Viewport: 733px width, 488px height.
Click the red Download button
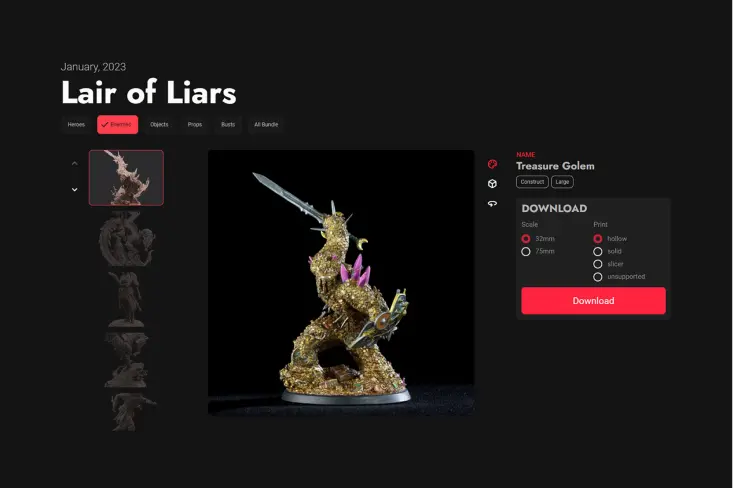[x=593, y=301]
